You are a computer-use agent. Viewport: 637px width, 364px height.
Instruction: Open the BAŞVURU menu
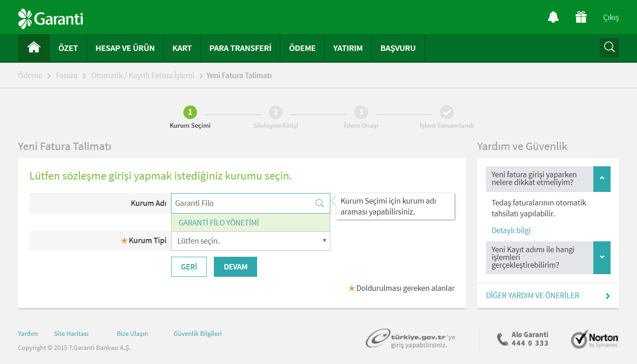(x=398, y=48)
